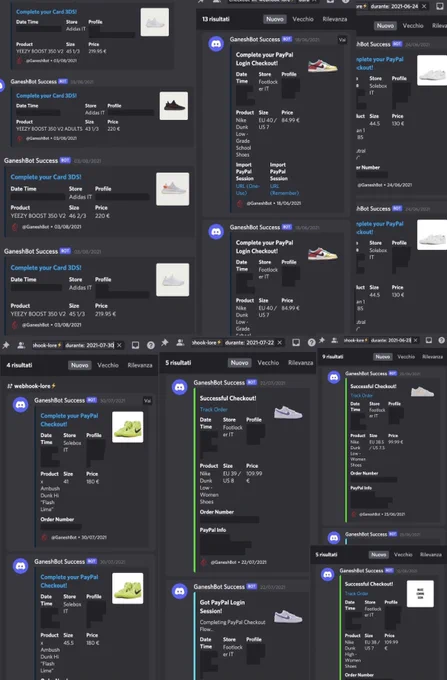Open inbox icon in the 2021-07-22 panel

click(x=296, y=343)
